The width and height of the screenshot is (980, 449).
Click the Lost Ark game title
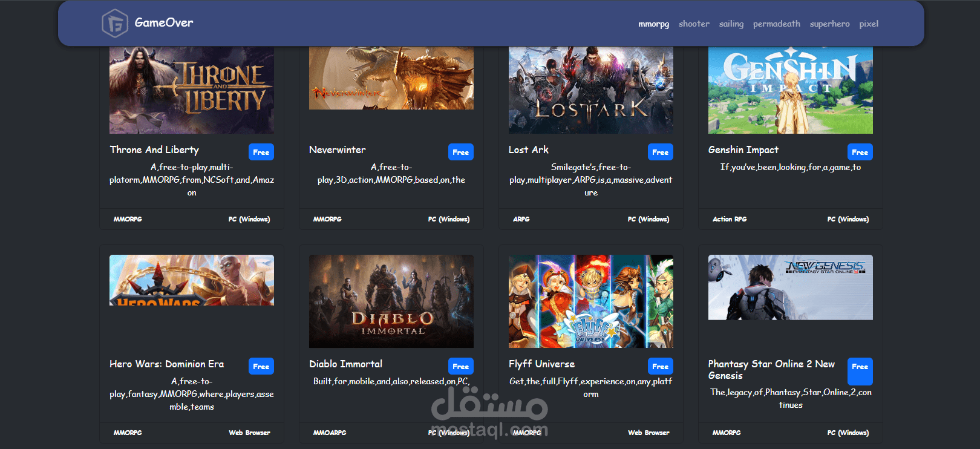(529, 149)
